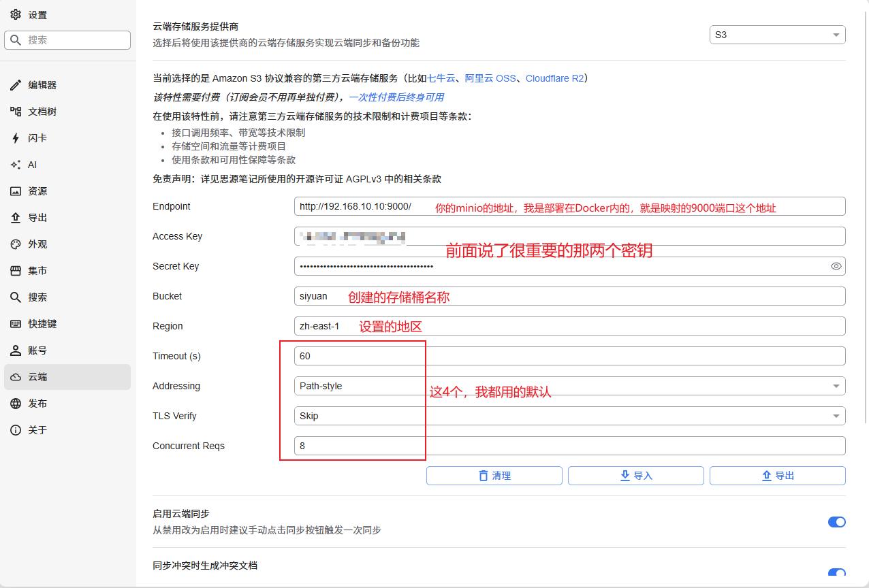Click the Access Key input field
Viewport: 869px width, 588px height.
tap(569, 236)
